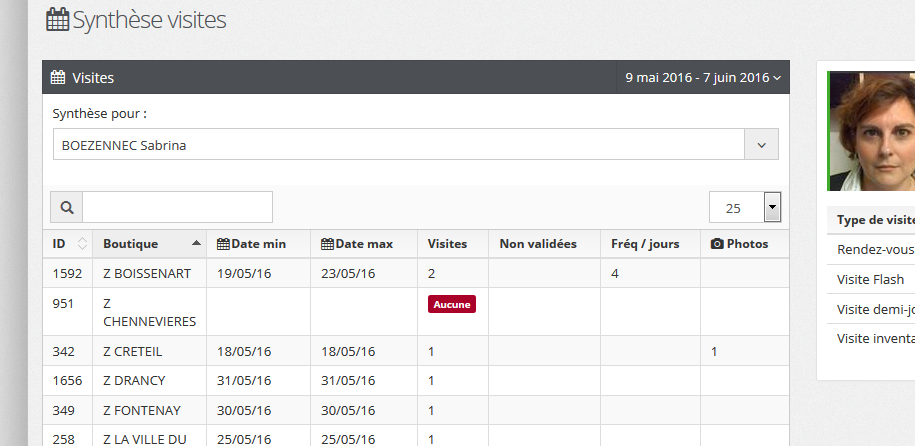
Task: Sort by Non validées column header
Action: (x=538, y=244)
